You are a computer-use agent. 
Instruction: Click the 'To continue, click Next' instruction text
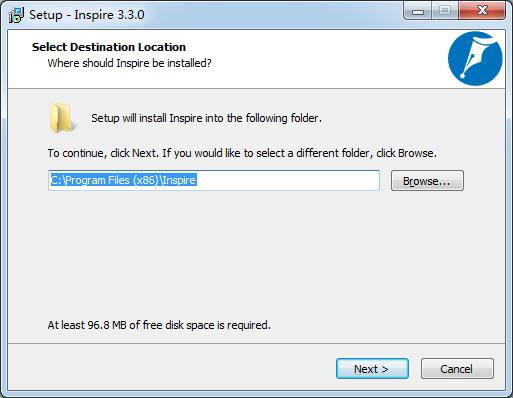pyautogui.click(x=242, y=153)
